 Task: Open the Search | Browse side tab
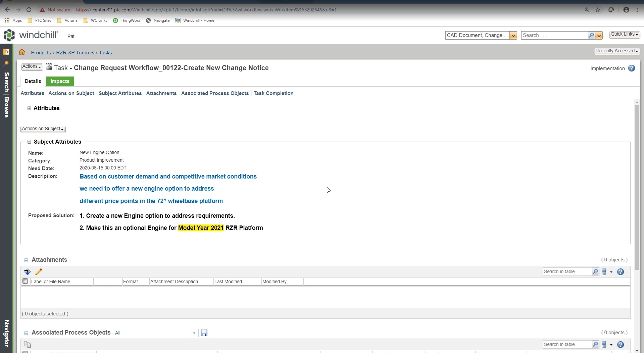(6, 95)
